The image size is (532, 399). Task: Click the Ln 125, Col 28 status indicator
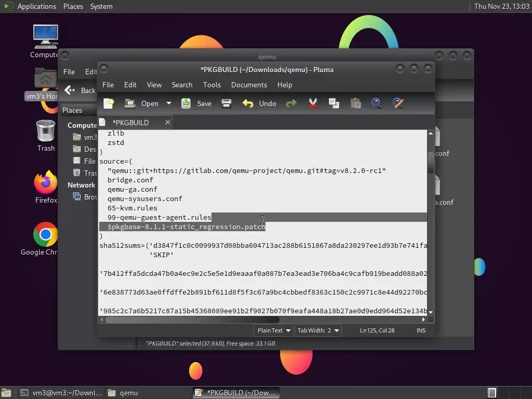click(377, 330)
